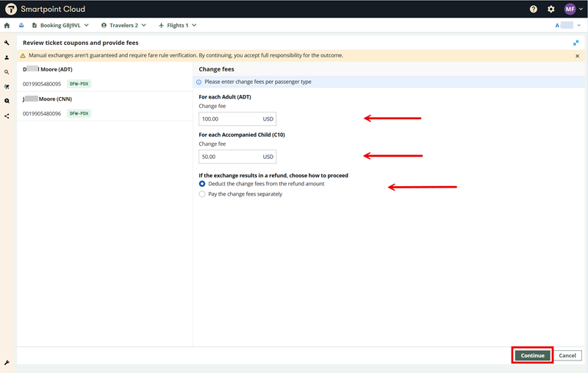Expand the Flights 1 dropdown
This screenshot has height=373, width=588.
pyautogui.click(x=178, y=25)
